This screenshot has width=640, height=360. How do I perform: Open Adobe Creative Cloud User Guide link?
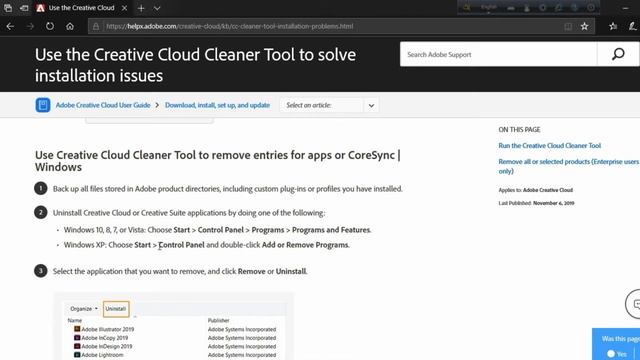pyautogui.click(x=103, y=105)
